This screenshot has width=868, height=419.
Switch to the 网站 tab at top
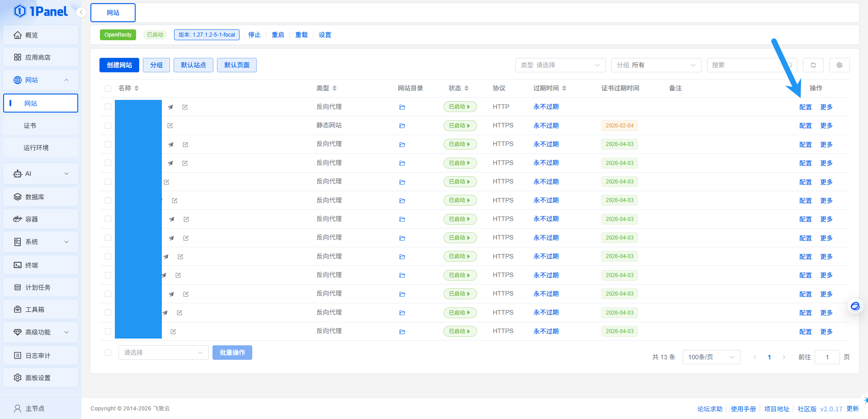tap(113, 13)
